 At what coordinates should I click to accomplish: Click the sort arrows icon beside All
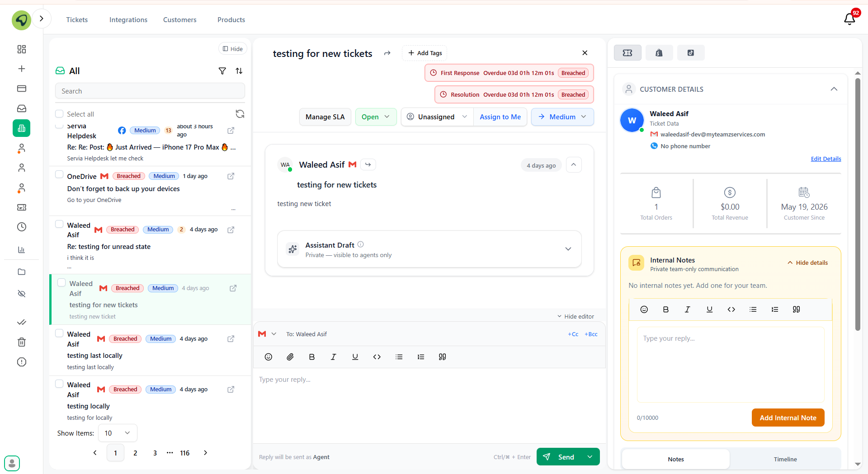click(239, 71)
